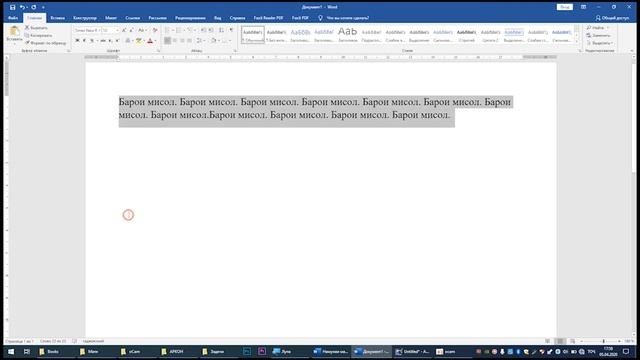Increase the font size

coord(124,30)
